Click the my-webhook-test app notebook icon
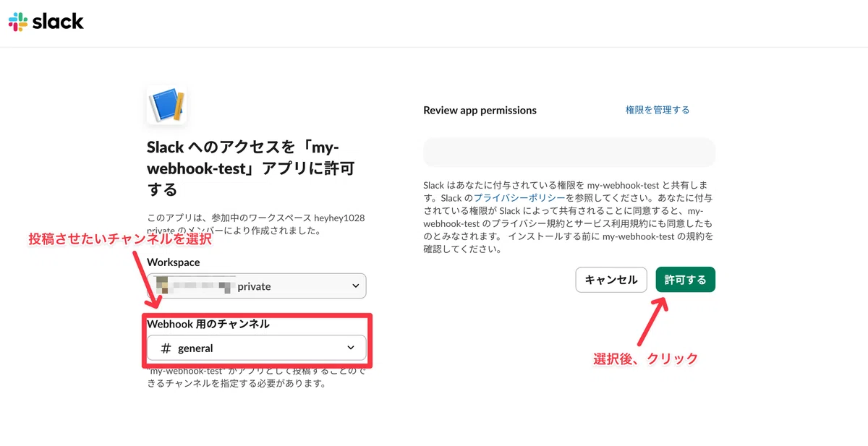 tap(167, 106)
